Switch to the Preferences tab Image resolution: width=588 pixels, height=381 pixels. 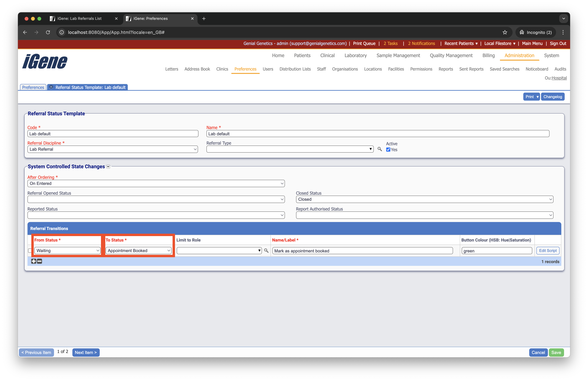(33, 87)
